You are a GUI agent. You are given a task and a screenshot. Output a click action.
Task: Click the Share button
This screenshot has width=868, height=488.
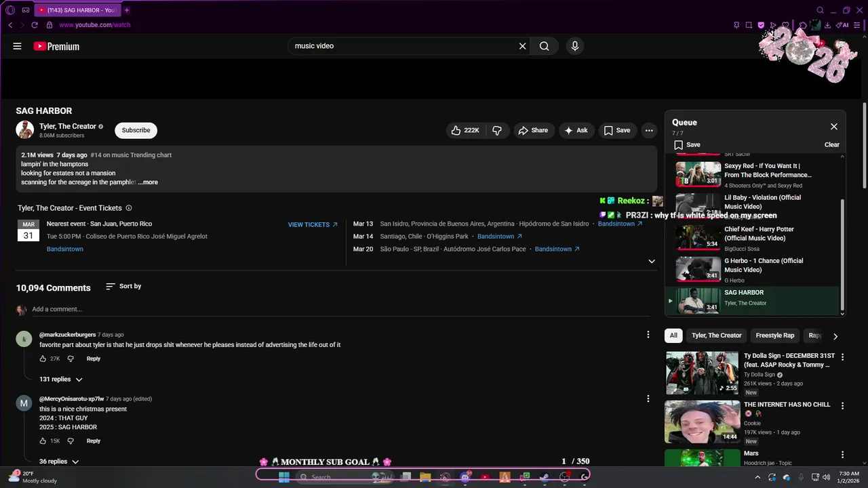pos(533,130)
